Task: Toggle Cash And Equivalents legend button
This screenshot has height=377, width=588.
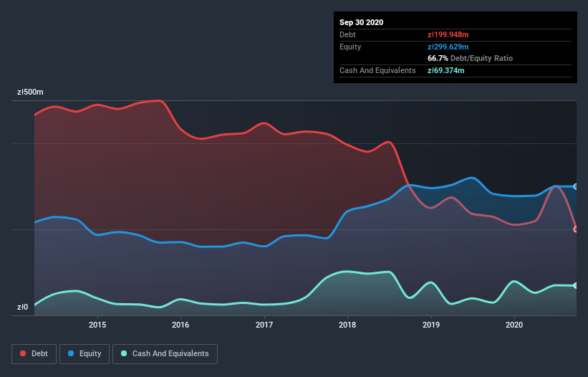Action: pyautogui.click(x=165, y=354)
